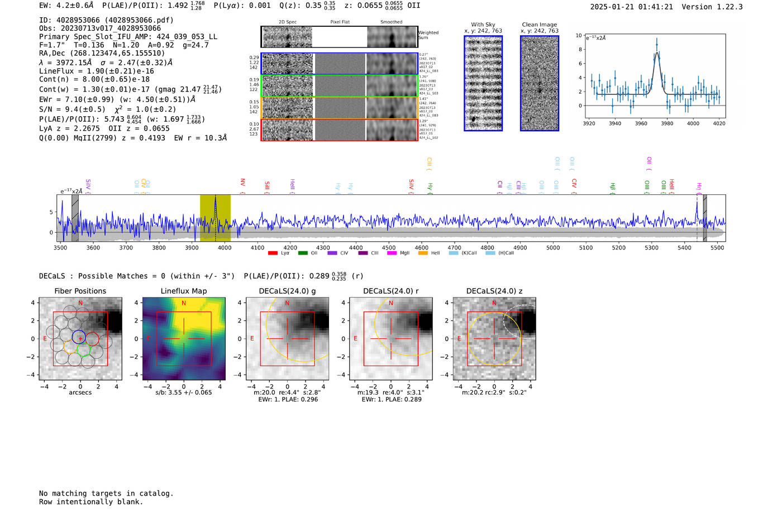This screenshot has width=782, height=532.
Task: Select the green-bordered 2D spectrum row
Action: tap(340, 86)
